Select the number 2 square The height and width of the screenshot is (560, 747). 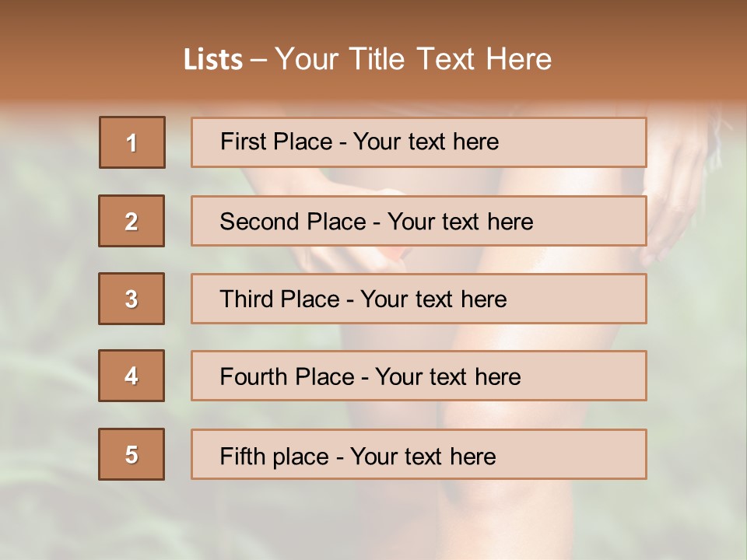point(132,221)
